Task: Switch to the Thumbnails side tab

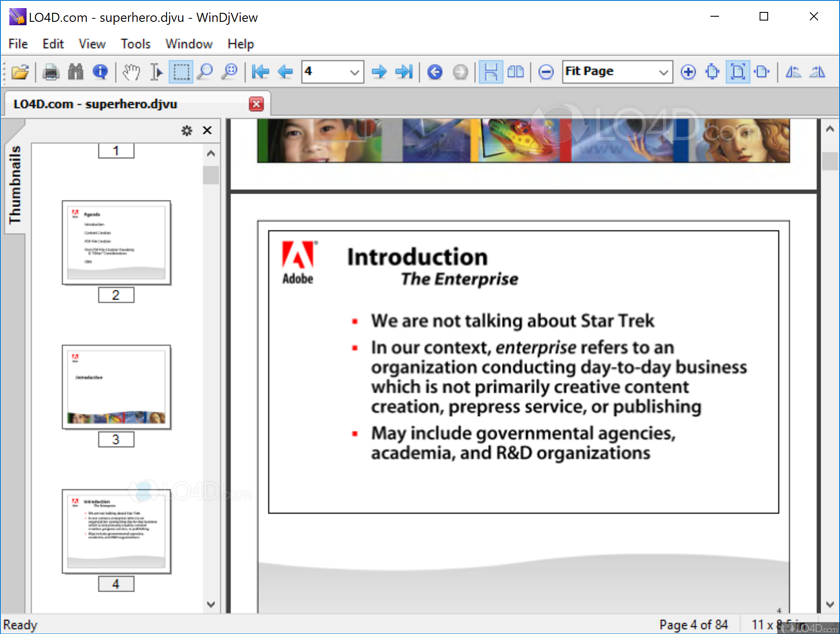Action: (15, 184)
